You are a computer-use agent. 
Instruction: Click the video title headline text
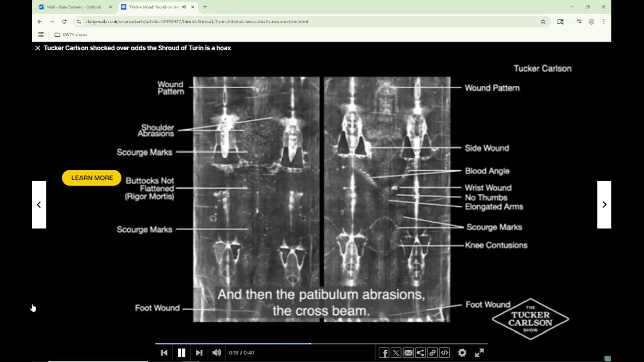tap(137, 48)
